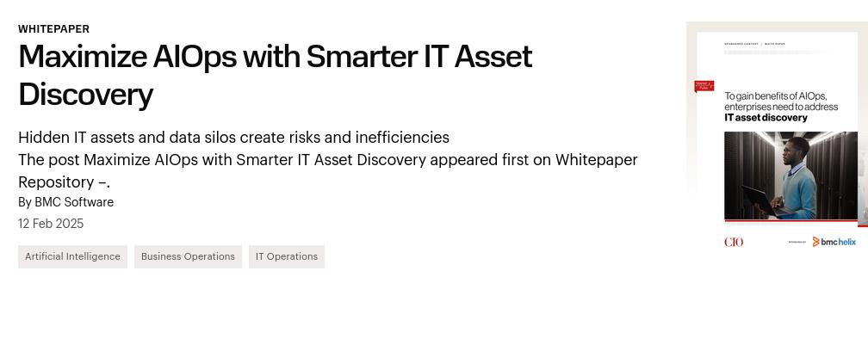Choose the IT Operations tag
868x357 pixels.
coord(287,256)
